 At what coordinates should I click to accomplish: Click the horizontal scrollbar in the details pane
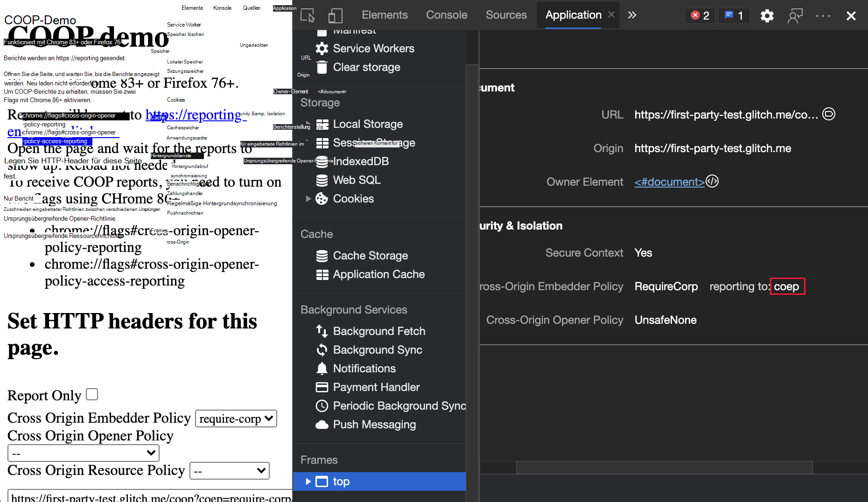(664, 467)
